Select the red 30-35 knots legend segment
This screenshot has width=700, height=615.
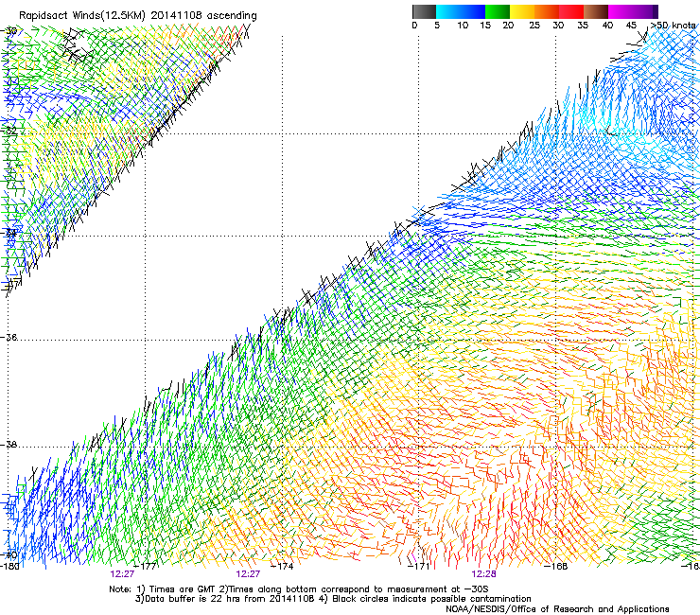click(x=571, y=11)
